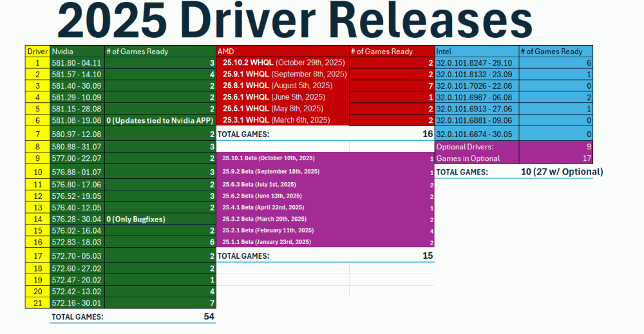This screenshot has height=334, width=644.
Task: Select 25.1.1 Beta (January 23rd, 2025) cell
Action: (267, 242)
